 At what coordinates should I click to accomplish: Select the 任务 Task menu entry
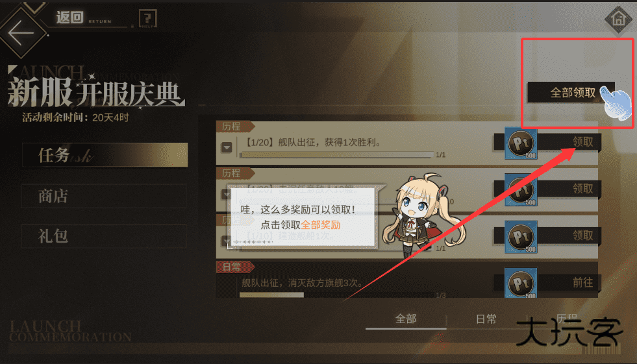[105, 154]
